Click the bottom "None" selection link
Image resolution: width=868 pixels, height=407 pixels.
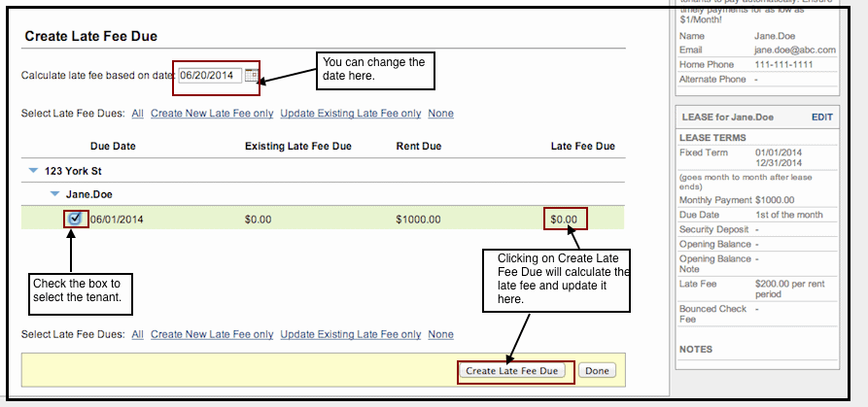tap(440, 335)
